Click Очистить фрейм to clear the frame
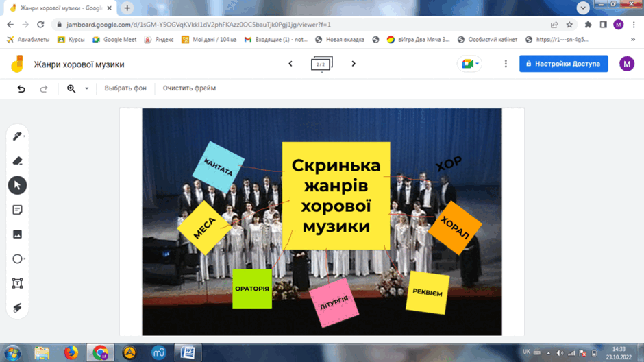 point(189,88)
